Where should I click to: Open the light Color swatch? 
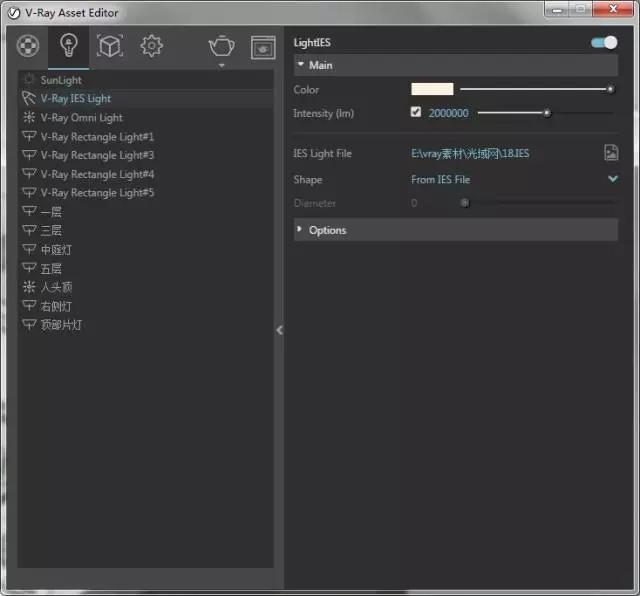[432, 89]
